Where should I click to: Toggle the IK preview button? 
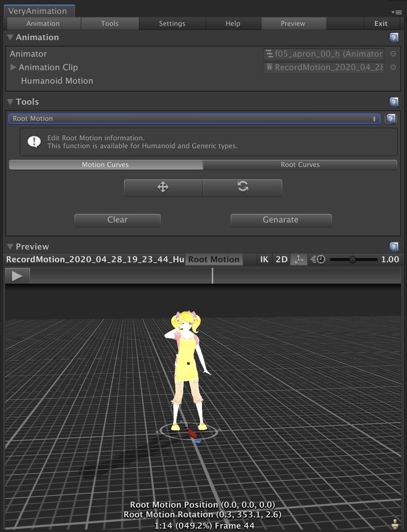tap(265, 259)
